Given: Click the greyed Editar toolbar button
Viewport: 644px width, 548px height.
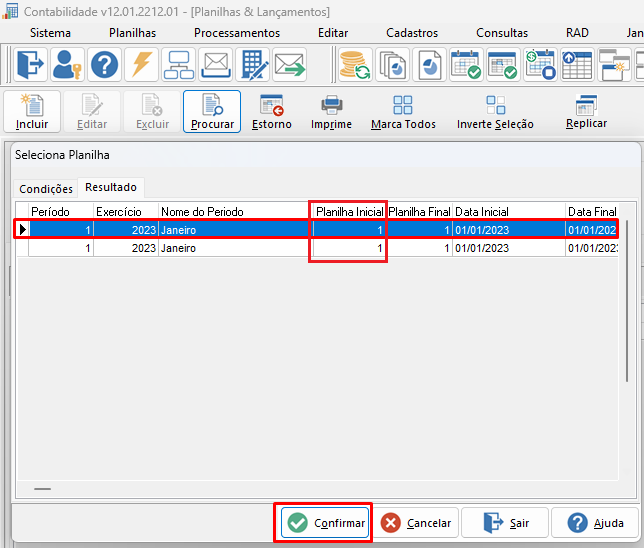Looking at the screenshot, I should (x=92, y=112).
